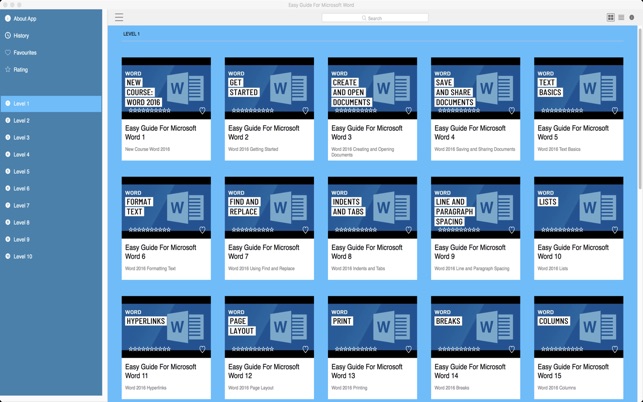
Task: Open the Lists thumbnail
Action: pos(579,208)
